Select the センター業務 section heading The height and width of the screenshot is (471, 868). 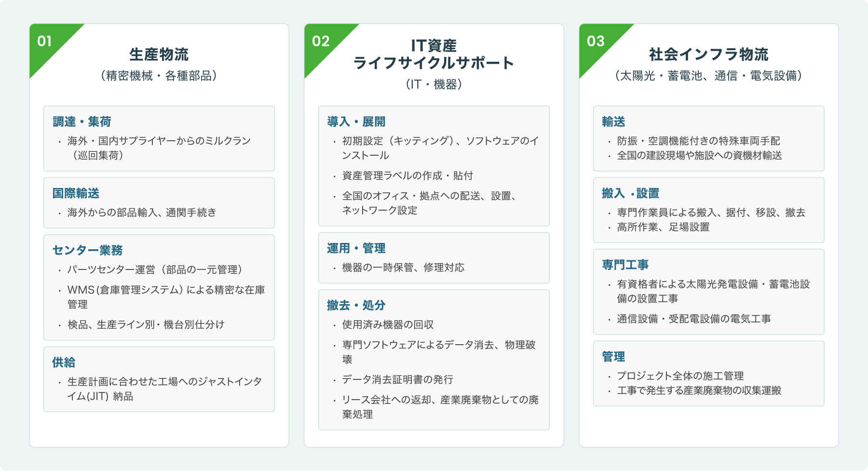click(x=88, y=250)
